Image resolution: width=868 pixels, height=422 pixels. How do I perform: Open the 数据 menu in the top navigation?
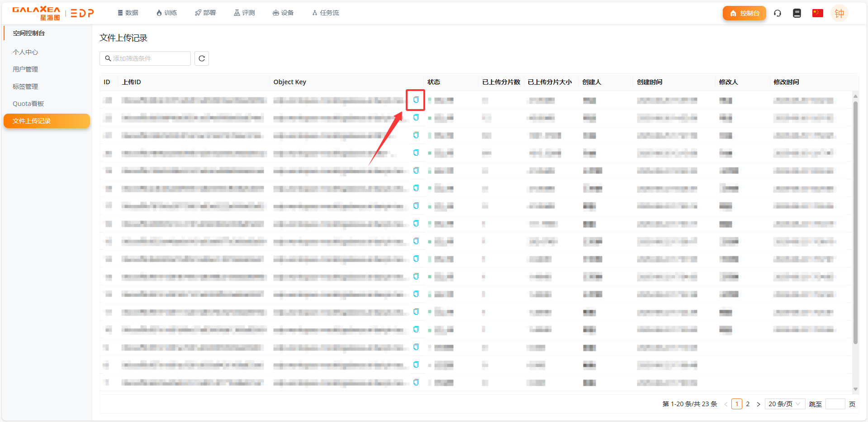[128, 13]
